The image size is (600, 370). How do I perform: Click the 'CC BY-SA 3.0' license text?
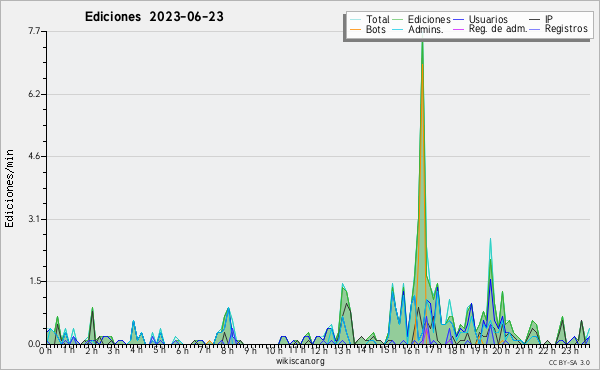(x=569, y=363)
